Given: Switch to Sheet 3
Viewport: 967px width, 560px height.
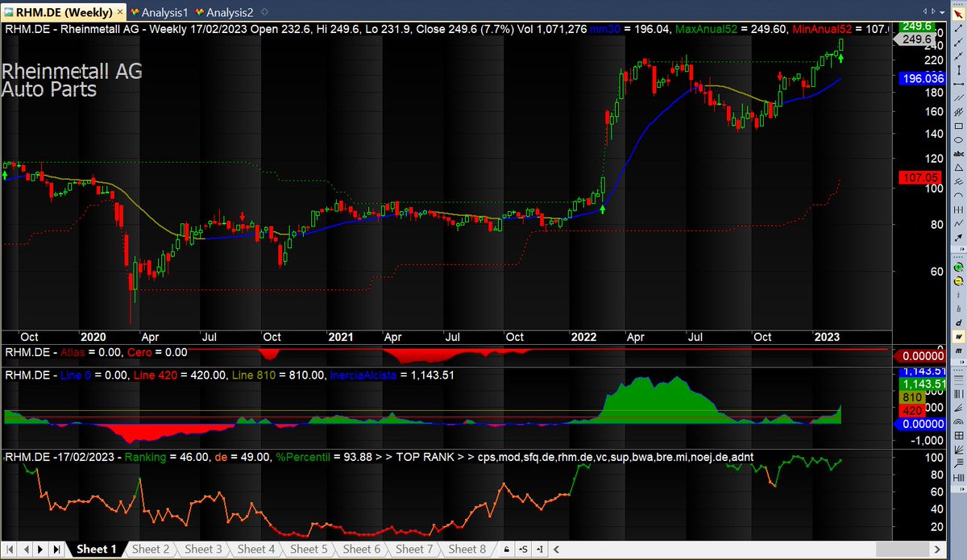Looking at the screenshot, I should [203, 550].
